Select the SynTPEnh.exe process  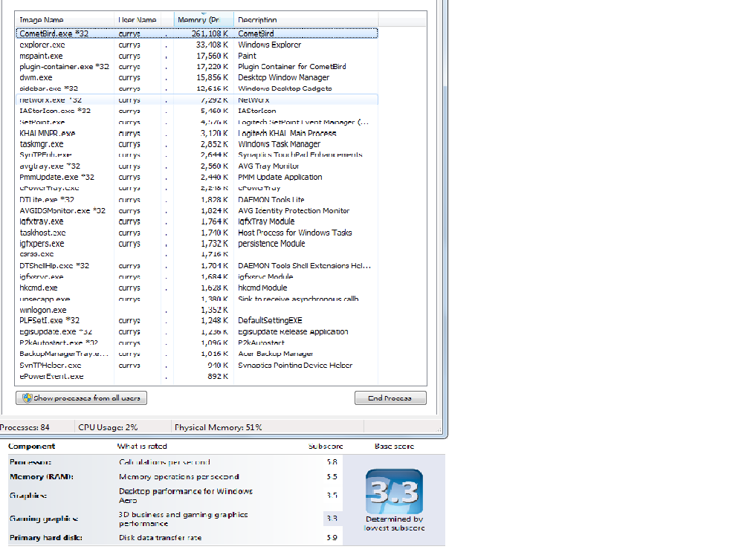[197, 155]
